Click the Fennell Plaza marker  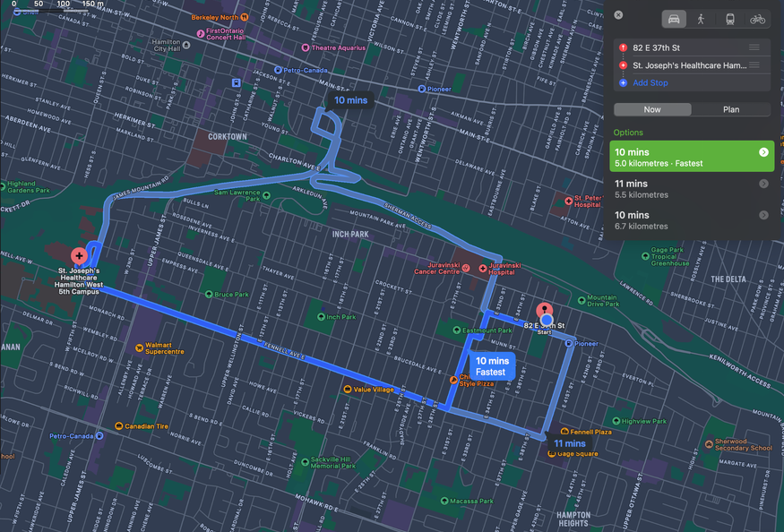click(564, 431)
